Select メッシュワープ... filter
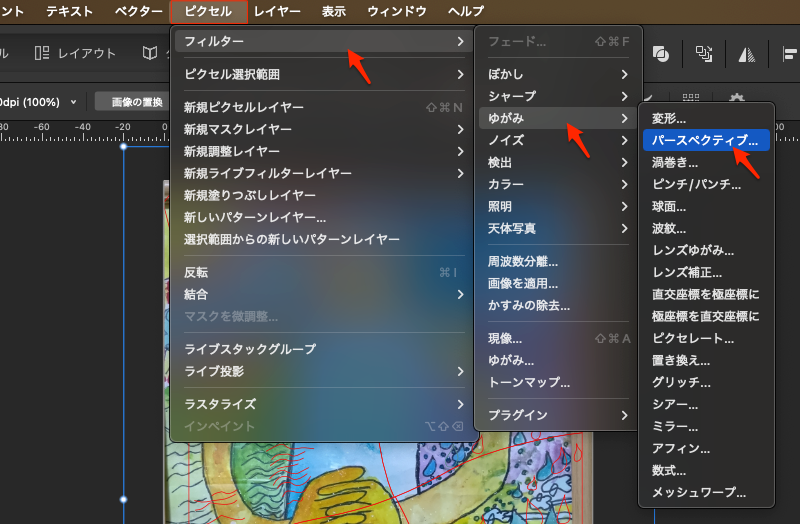This screenshot has height=524, width=800. [x=699, y=492]
